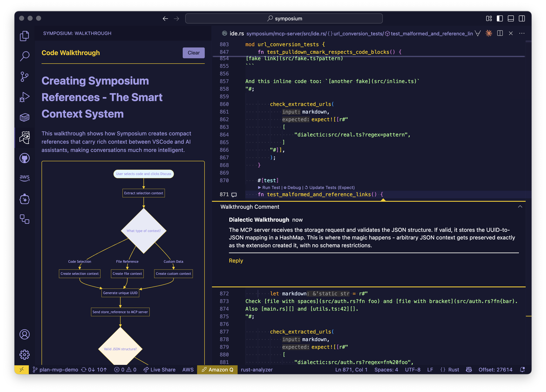Click the rust-analyzer status item
546x392 pixels.
[x=257, y=370]
